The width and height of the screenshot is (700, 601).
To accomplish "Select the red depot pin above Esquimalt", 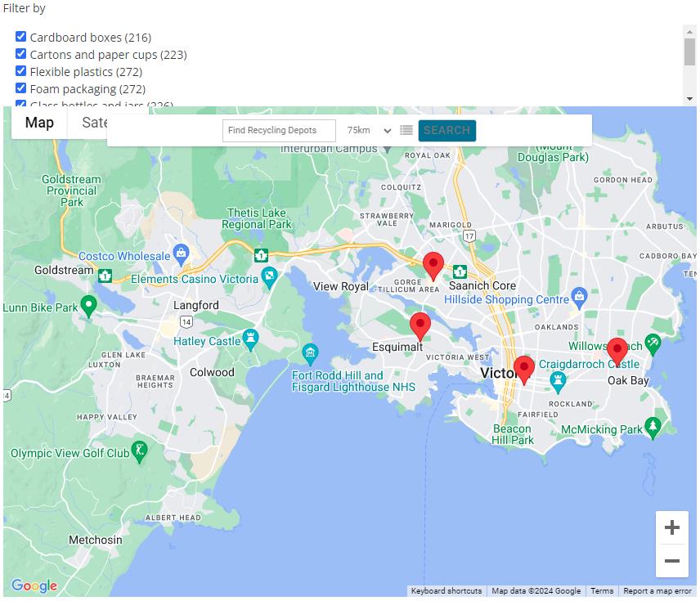I will tap(420, 327).
